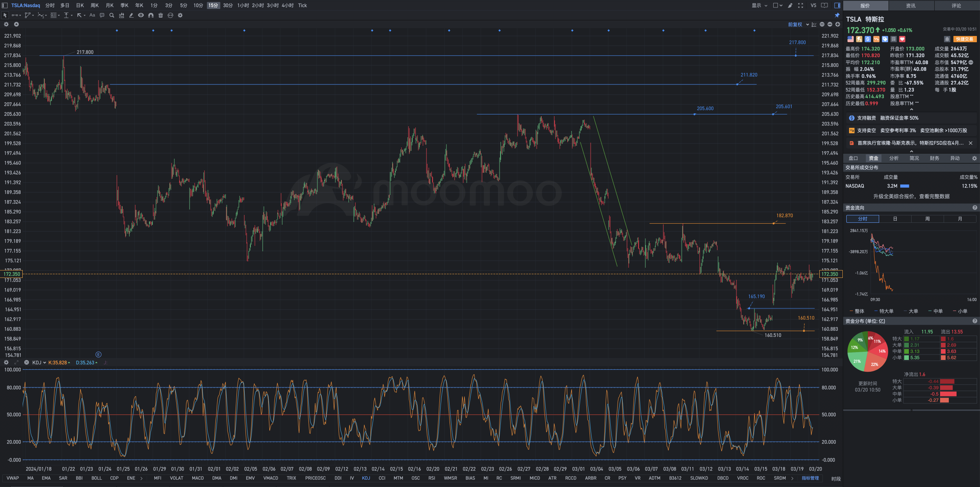Zoom out chart with minus icon

click(x=830, y=24)
